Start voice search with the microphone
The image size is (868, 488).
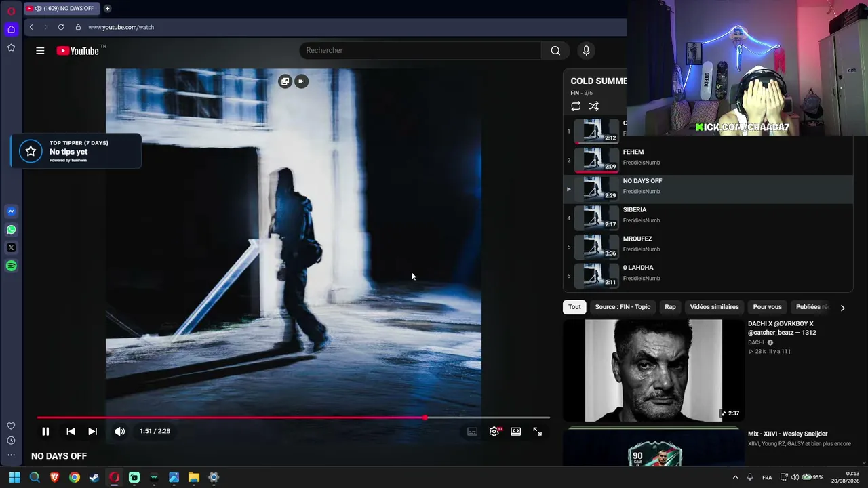tap(587, 50)
